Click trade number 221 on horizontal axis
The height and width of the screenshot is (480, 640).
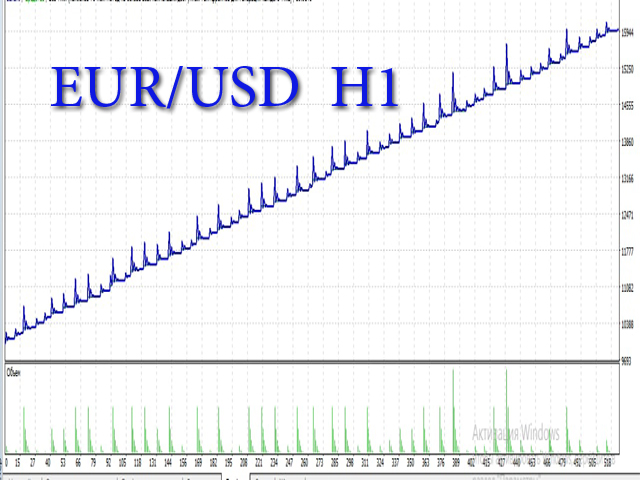pyautogui.click(x=258, y=463)
